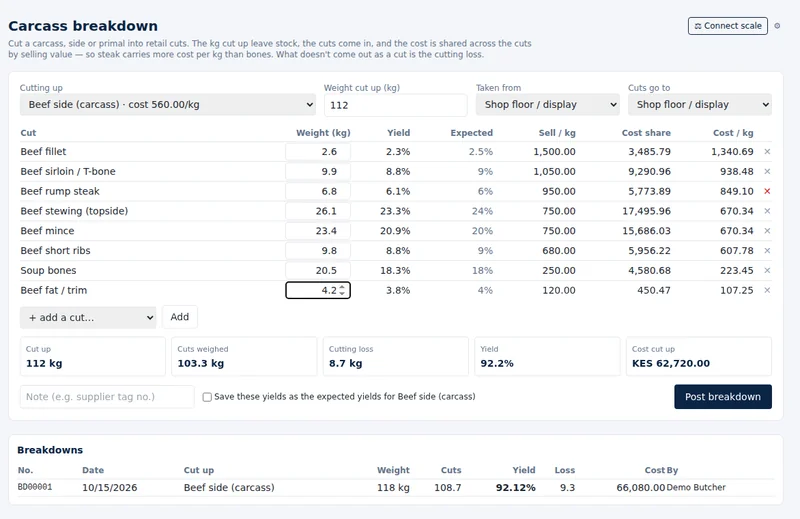Enable save these yields as expected checkbox
The image size is (800, 519).
pos(207,397)
